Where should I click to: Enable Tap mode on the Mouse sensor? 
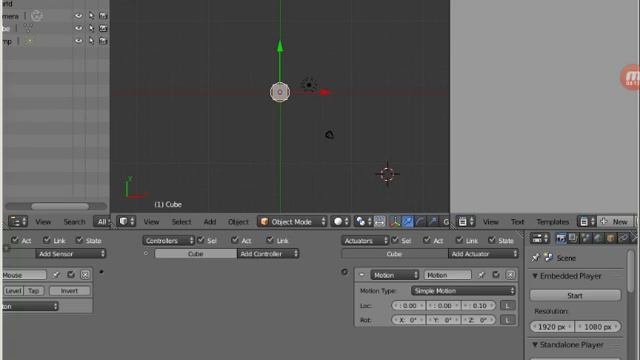pyautogui.click(x=33, y=291)
